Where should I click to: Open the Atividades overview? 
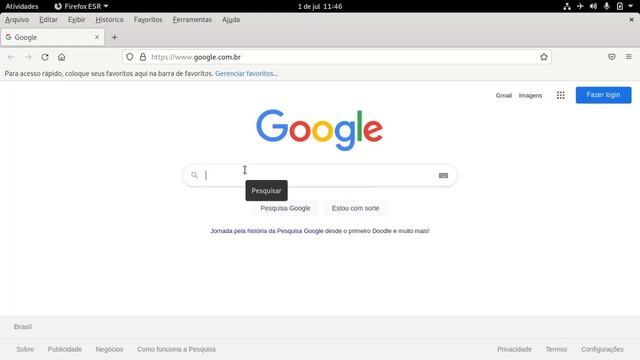coord(22,6)
